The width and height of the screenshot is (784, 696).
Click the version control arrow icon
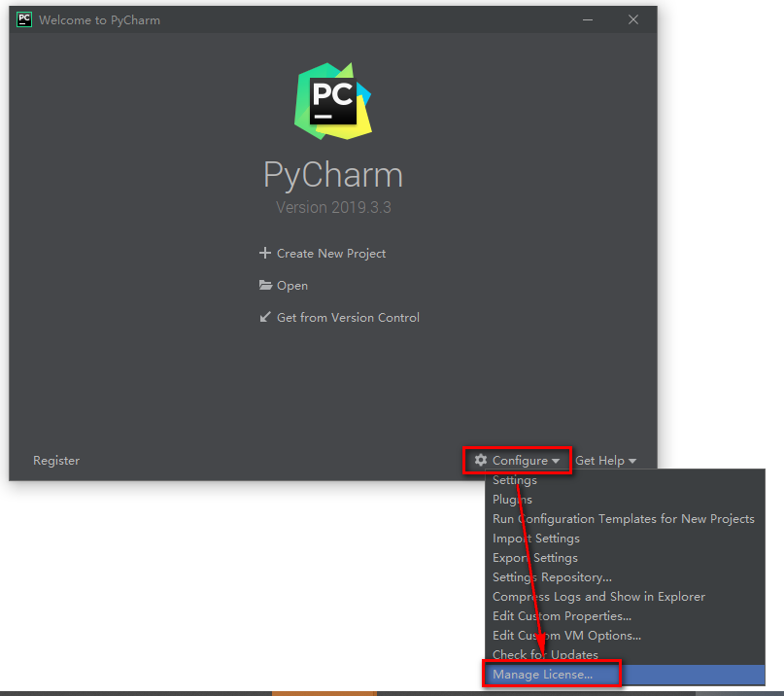tap(264, 318)
